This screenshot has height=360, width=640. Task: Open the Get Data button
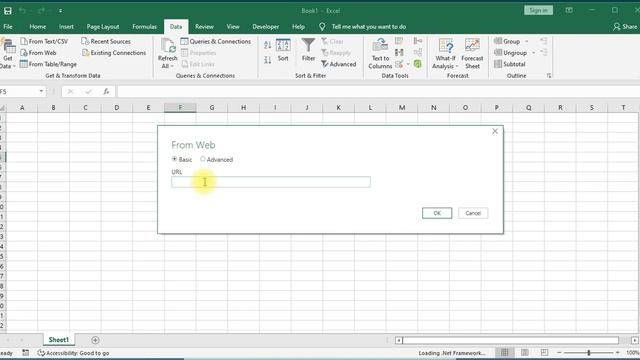click(7, 54)
